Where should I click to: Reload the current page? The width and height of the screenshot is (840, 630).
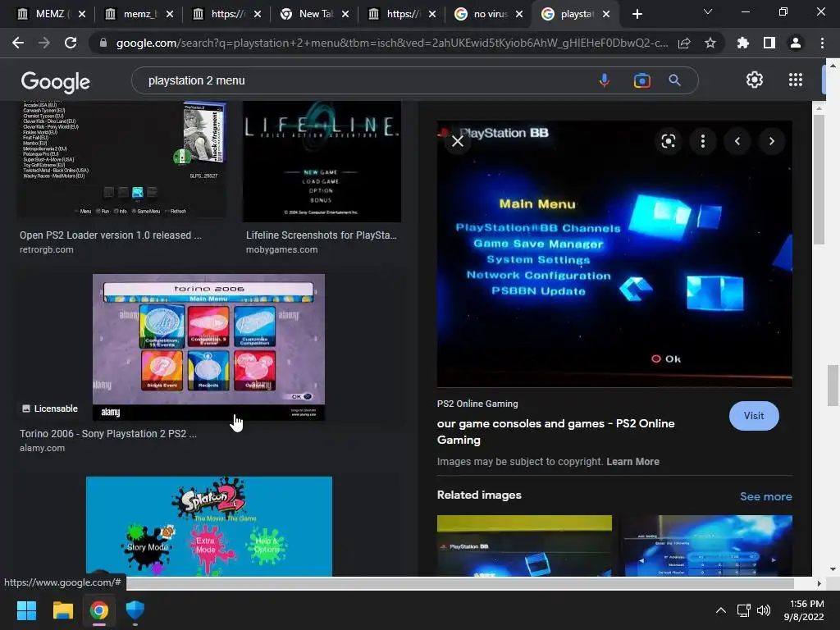tap(71, 43)
